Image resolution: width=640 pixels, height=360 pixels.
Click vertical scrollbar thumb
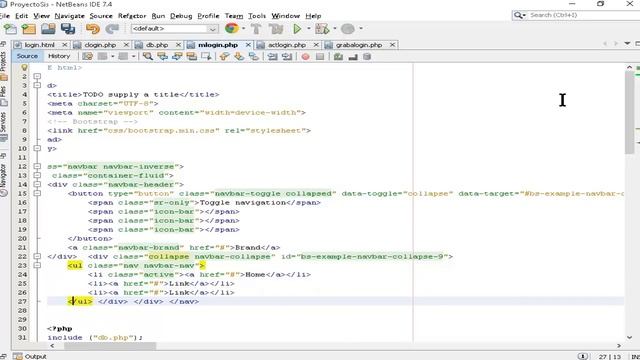click(x=629, y=112)
